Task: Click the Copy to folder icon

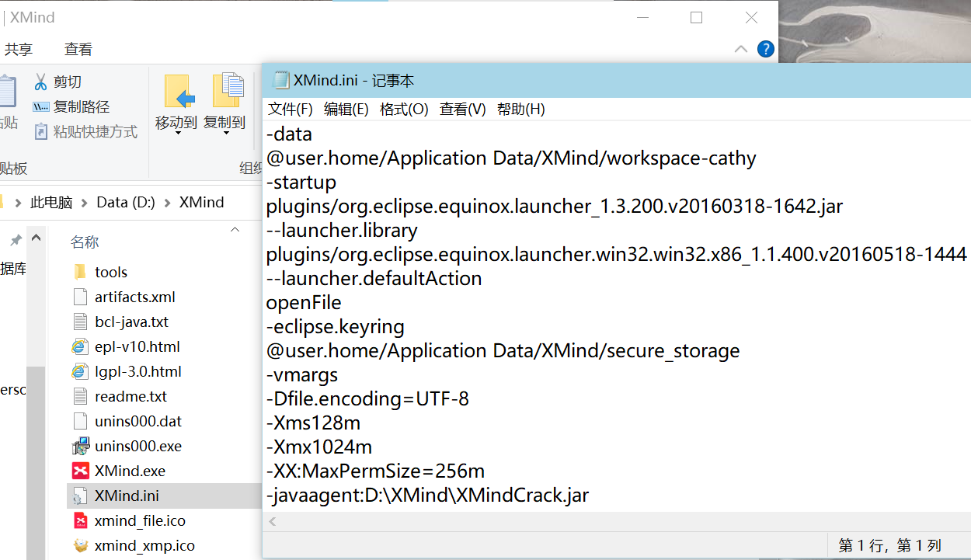Action: click(x=228, y=90)
